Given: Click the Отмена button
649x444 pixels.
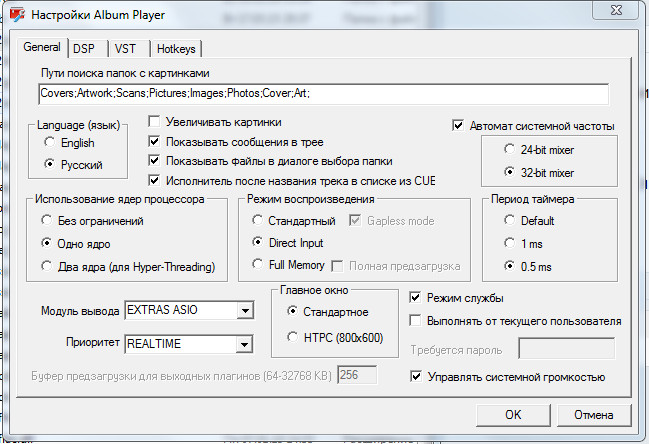Looking at the screenshot, I should (594, 415).
